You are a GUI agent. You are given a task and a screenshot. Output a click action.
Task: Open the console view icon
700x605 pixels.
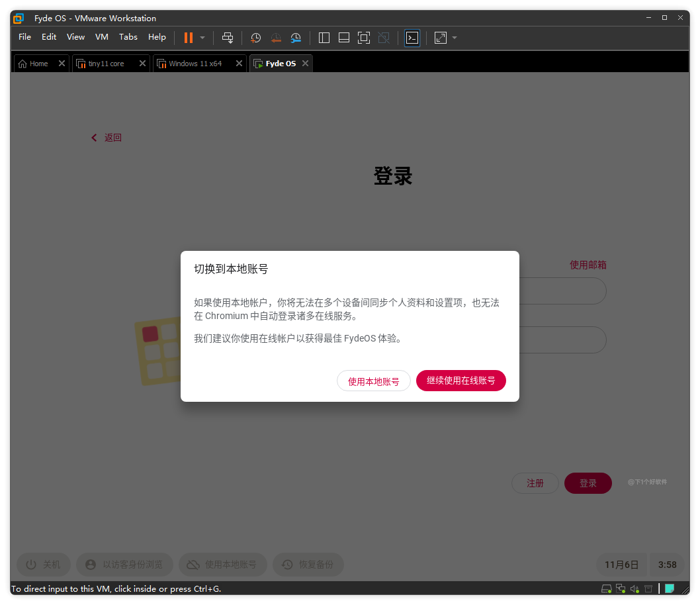pyautogui.click(x=412, y=38)
